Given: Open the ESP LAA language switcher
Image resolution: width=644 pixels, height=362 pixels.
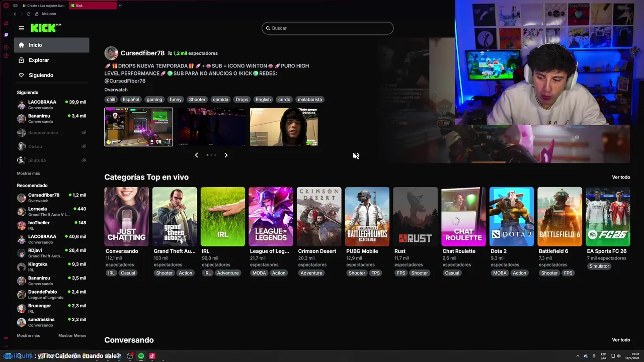Looking at the screenshot, I should click(x=603, y=356).
